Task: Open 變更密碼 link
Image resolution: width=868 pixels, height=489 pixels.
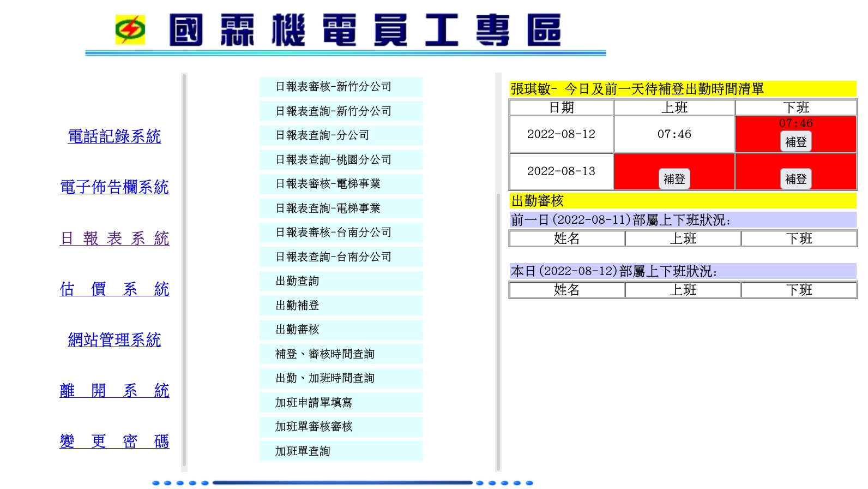Action: (x=114, y=441)
